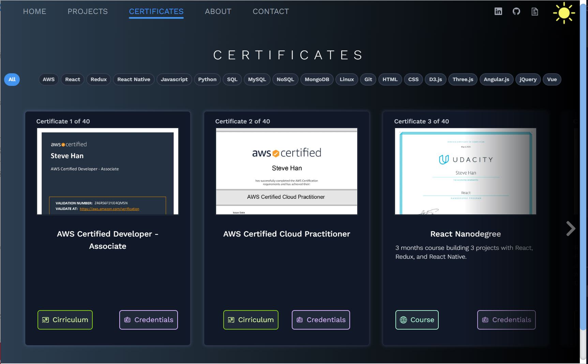This screenshot has width=588, height=364.
Task: Go to the CONTACT page
Action: click(271, 12)
